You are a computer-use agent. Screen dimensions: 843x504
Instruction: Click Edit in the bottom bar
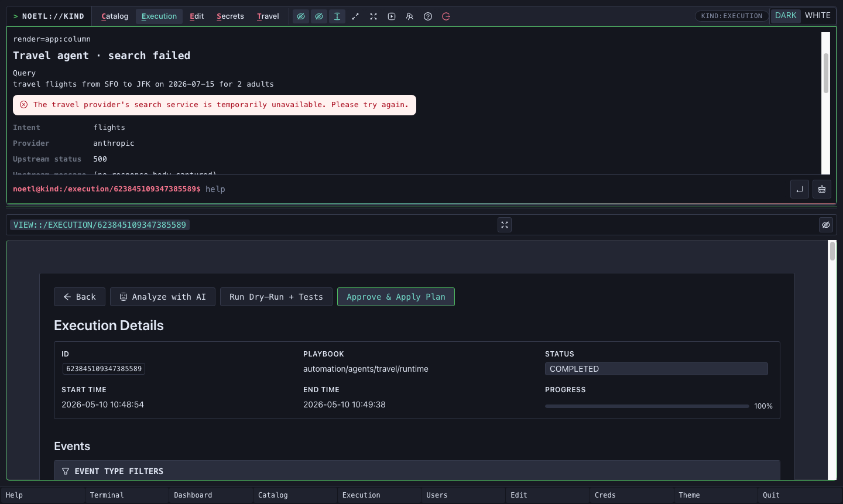click(548, 495)
